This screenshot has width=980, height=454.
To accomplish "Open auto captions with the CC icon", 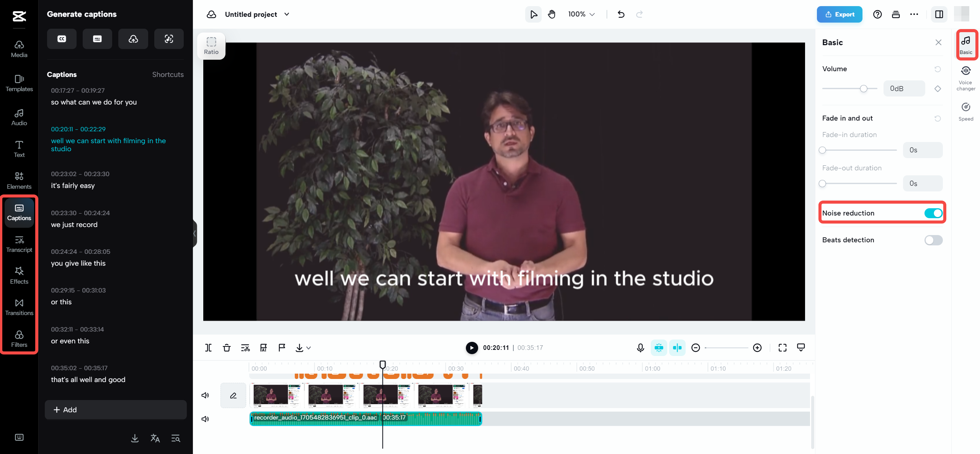I will [62, 39].
